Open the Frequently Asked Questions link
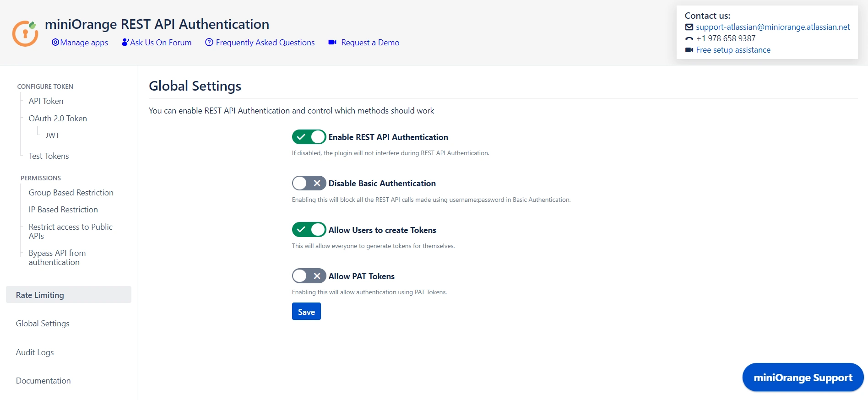 pyautogui.click(x=265, y=43)
